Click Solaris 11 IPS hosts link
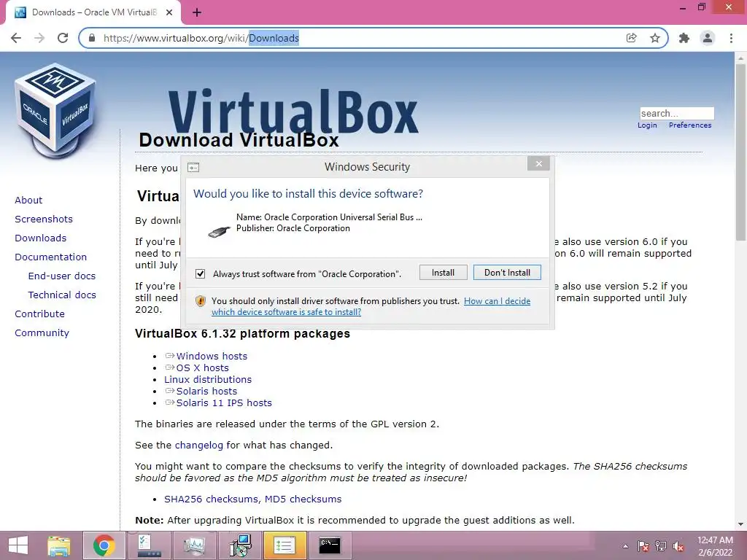 [224, 402]
